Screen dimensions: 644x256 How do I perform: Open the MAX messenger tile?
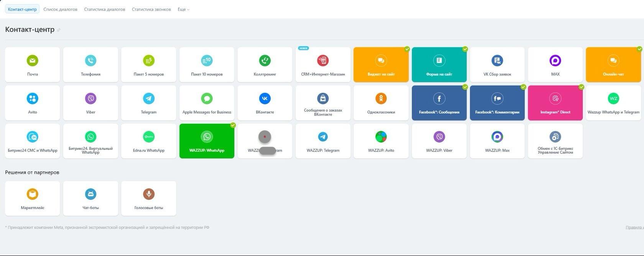(555, 65)
